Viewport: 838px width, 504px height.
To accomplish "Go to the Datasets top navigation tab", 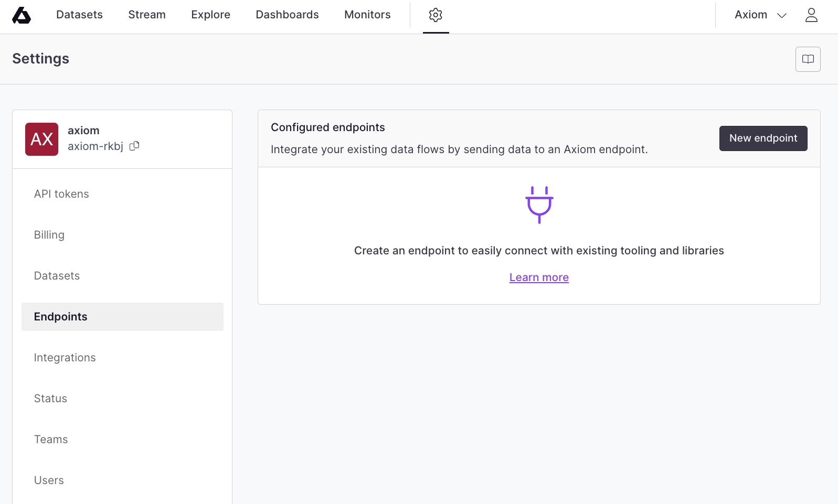I will [x=80, y=15].
